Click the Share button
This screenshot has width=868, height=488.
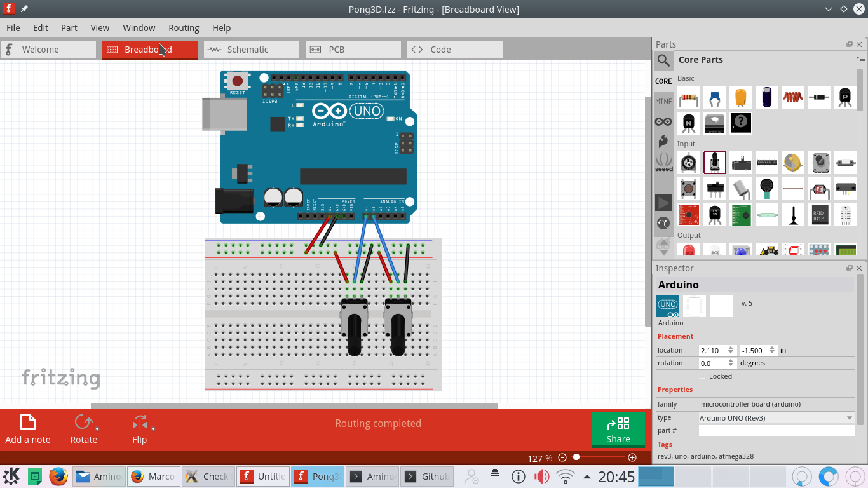618,430
